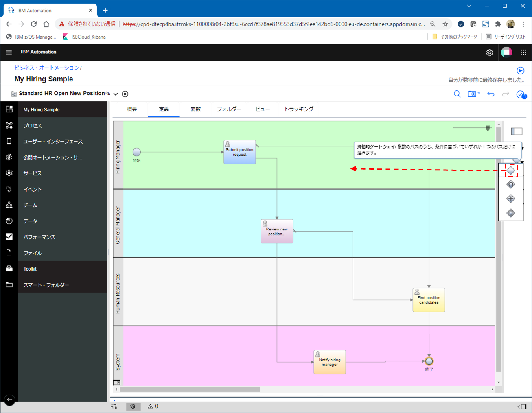Follow the ビジネス・オートメーション breadcrumb link
The image size is (532, 413).
click(x=47, y=68)
